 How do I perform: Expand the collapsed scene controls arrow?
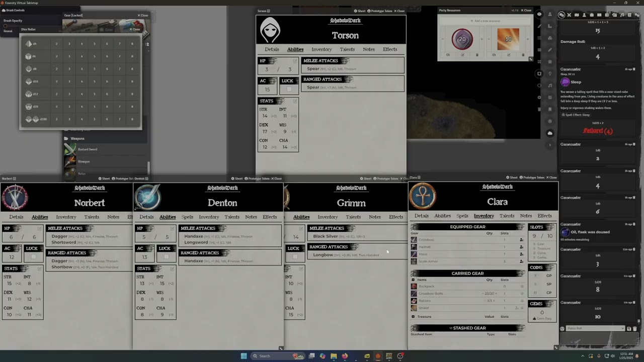(x=550, y=145)
